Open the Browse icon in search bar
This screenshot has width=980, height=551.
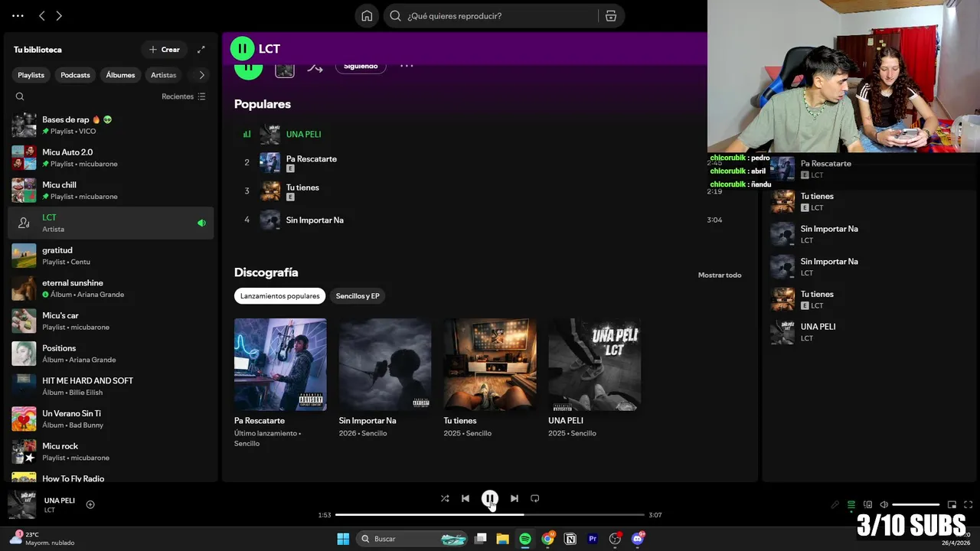click(x=611, y=16)
